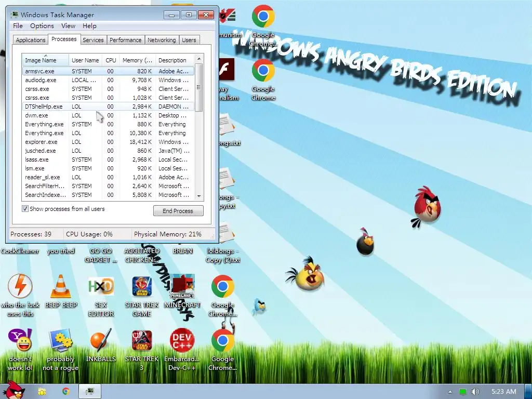The image size is (532, 399).
Task: Select the lsm.exe process row
Action: pos(108,168)
